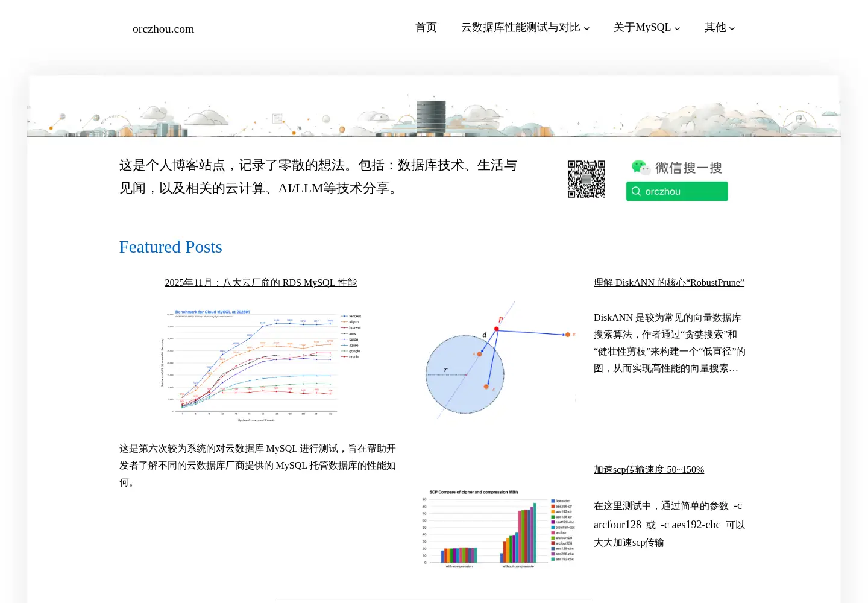Click the 微信搜一搜 label
The width and height of the screenshot is (868, 603).
coord(688,168)
